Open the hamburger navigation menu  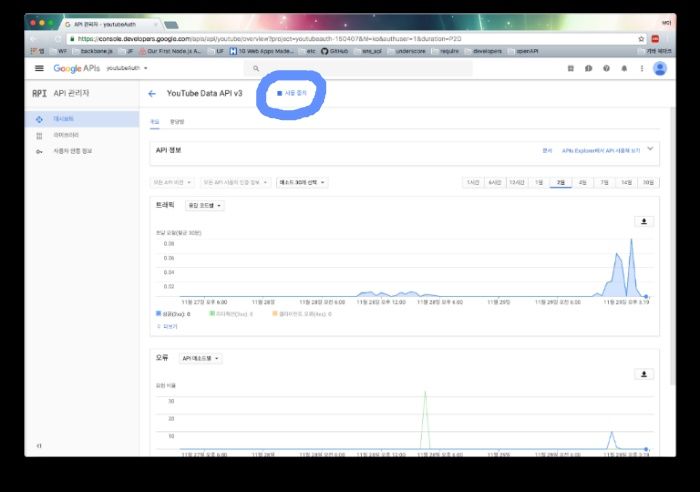39,68
